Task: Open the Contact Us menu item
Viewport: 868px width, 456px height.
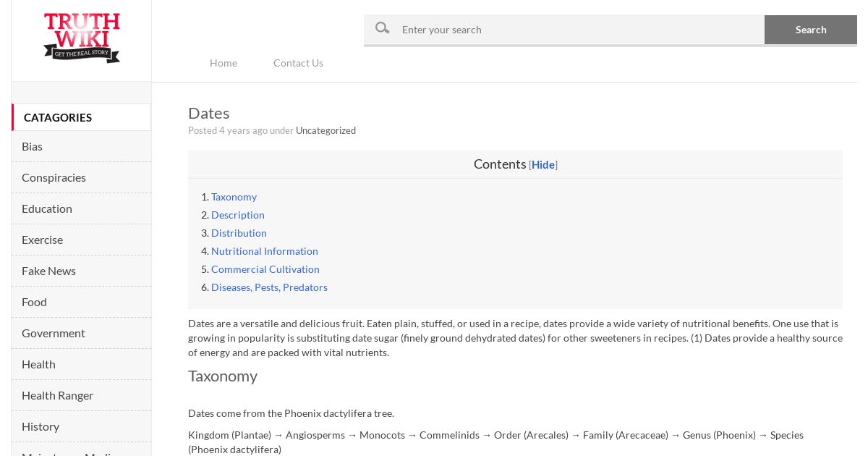Action: 298,63
